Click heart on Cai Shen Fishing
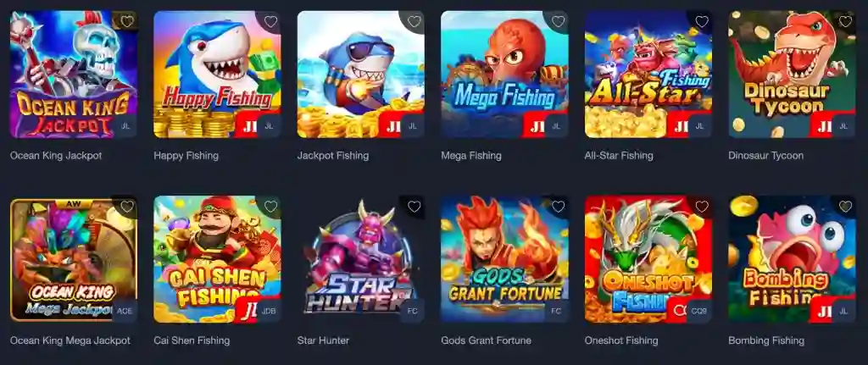 click(270, 207)
